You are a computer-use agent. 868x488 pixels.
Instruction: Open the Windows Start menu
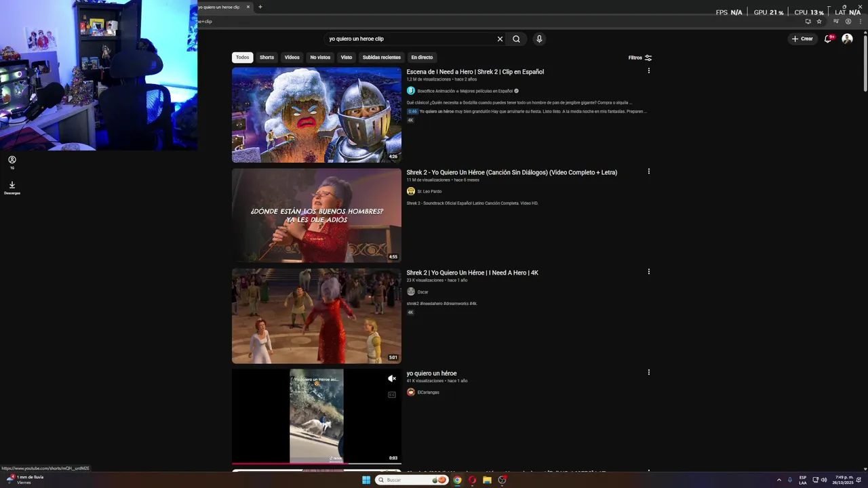point(366,480)
